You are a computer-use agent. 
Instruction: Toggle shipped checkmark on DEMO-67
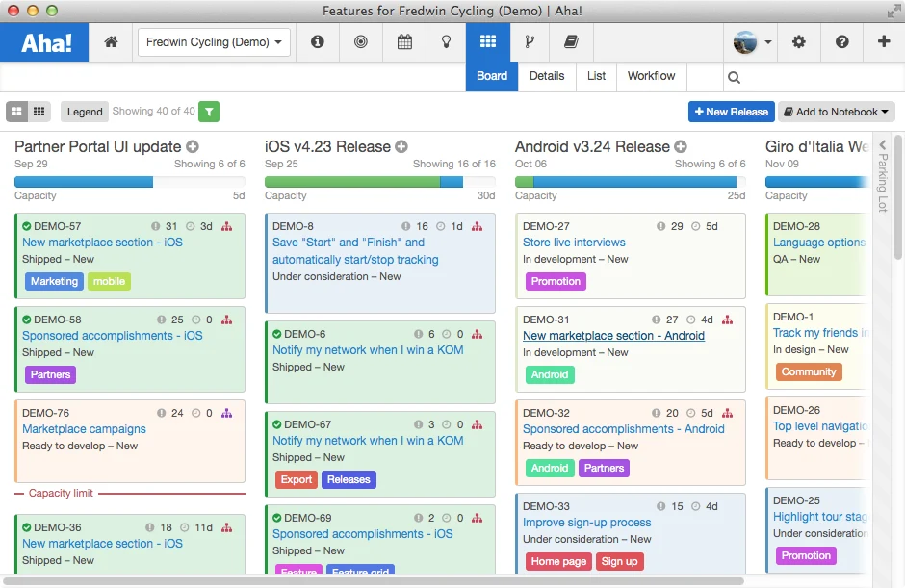pyautogui.click(x=277, y=424)
